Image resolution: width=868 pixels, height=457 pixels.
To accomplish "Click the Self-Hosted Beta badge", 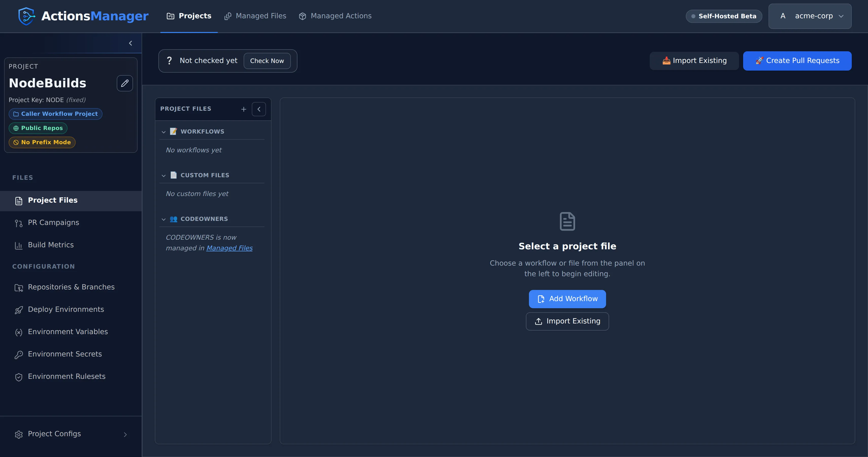I will coord(724,16).
